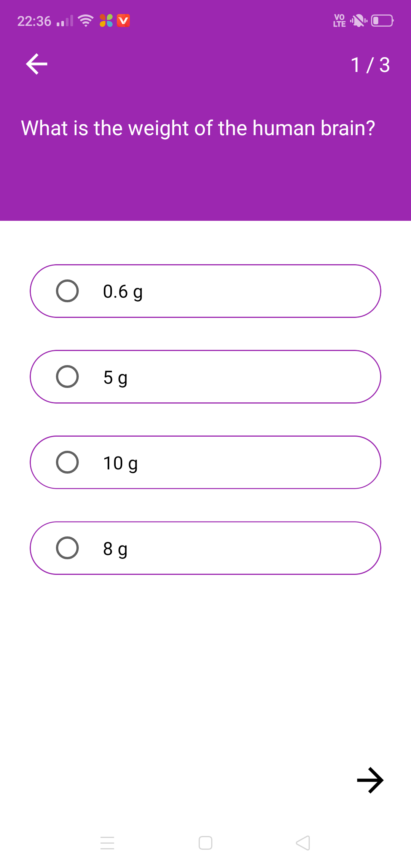Pick the 8 g radio button

pyautogui.click(x=67, y=548)
